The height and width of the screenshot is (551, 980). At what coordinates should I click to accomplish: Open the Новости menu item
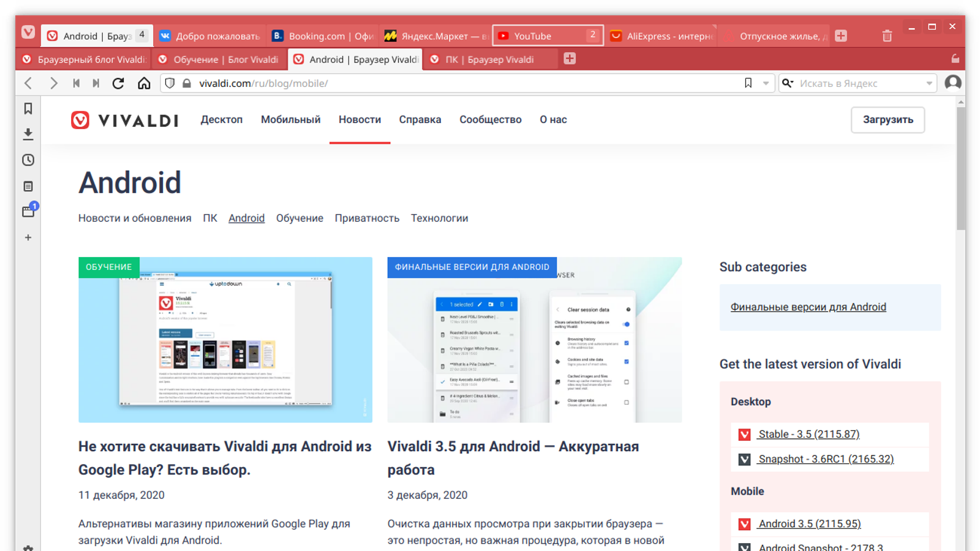point(360,119)
